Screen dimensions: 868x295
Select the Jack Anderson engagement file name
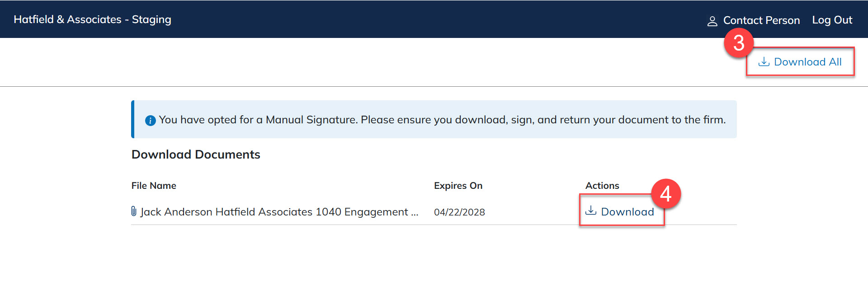pyautogui.click(x=274, y=212)
